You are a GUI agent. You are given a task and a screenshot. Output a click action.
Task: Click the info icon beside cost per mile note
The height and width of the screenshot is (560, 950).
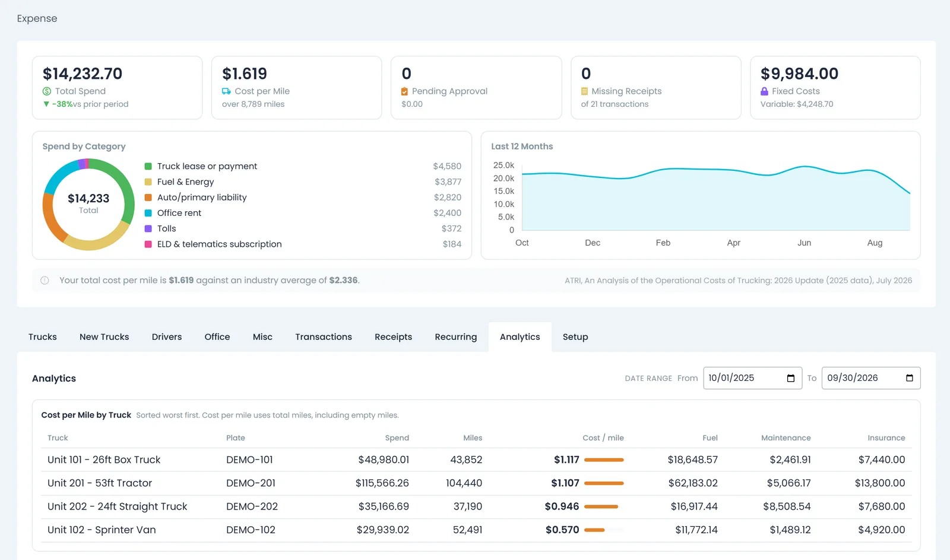[x=45, y=281]
